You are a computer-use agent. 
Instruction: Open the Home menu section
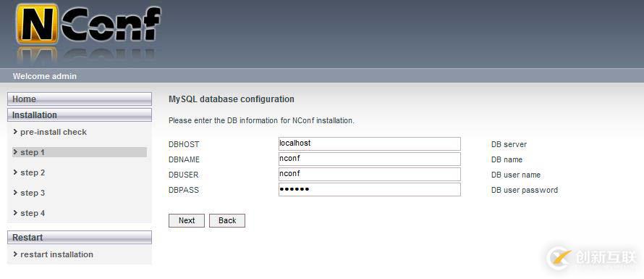[80, 99]
